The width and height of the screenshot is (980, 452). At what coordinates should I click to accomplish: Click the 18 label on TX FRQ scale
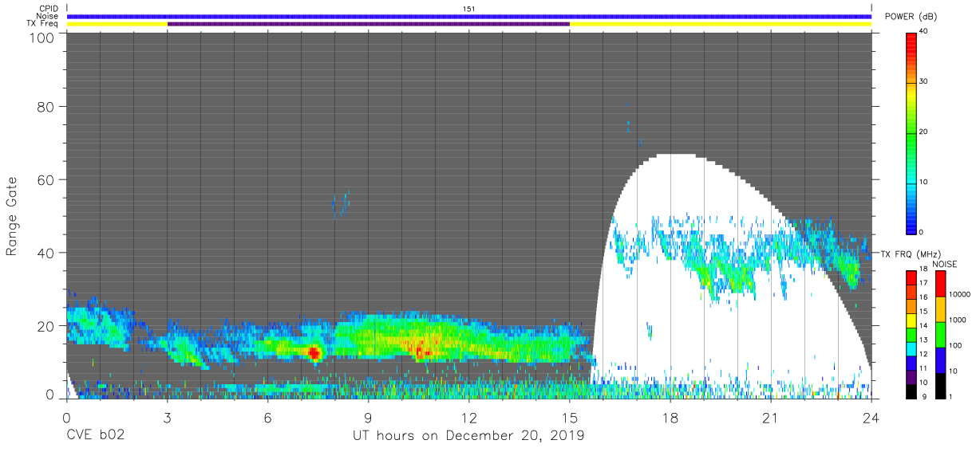[x=923, y=270]
